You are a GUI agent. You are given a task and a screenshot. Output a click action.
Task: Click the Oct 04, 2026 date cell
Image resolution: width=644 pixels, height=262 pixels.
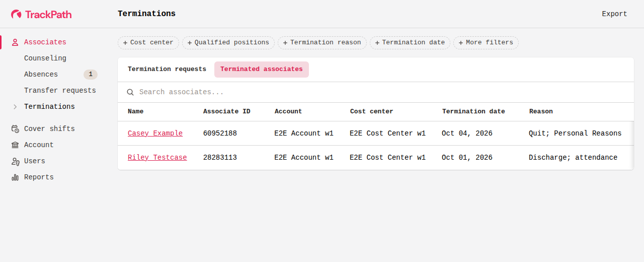click(467, 134)
